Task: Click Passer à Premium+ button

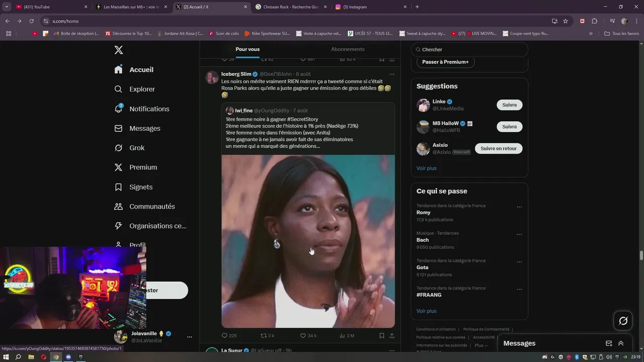Action: [445, 62]
